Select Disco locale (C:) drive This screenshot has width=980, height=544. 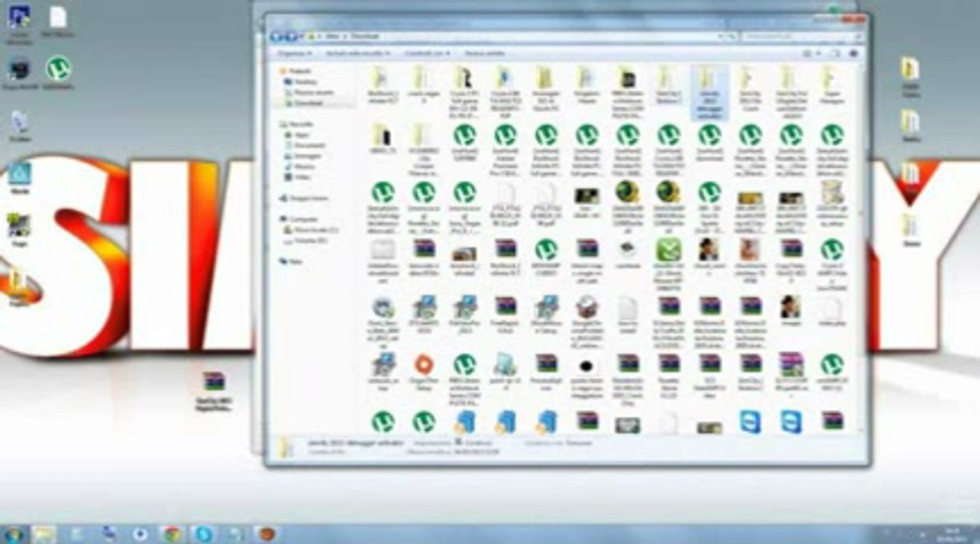[x=312, y=230]
